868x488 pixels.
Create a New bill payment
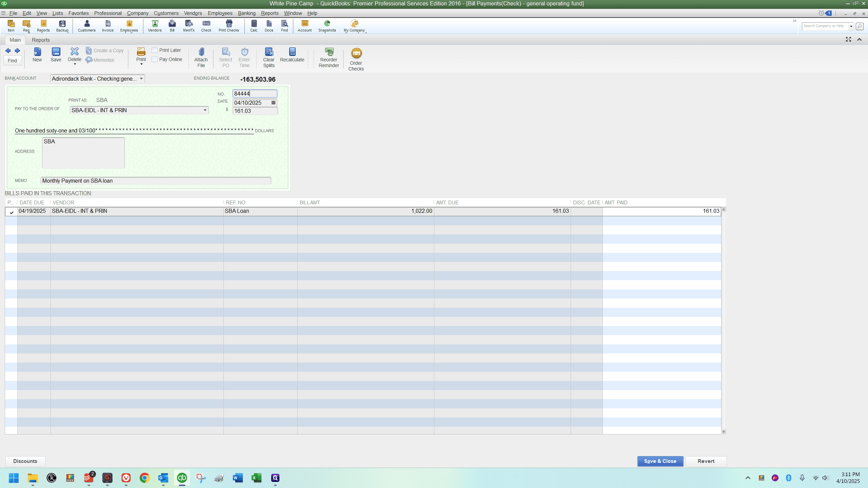pyautogui.click(x=37, y=55)
